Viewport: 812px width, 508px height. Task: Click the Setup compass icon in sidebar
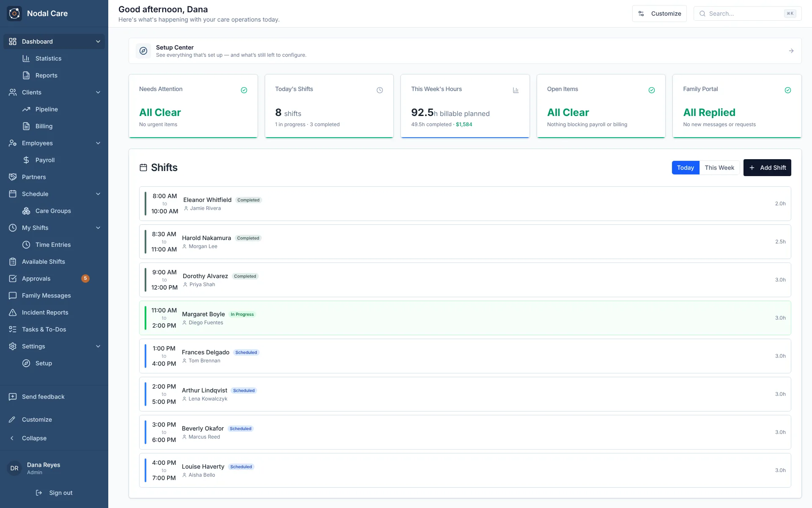(26, 363)
